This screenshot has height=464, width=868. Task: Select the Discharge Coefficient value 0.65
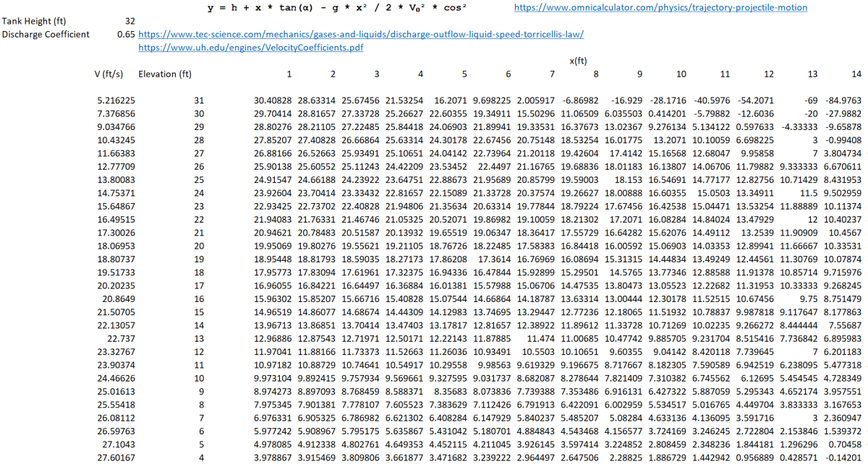click(125, 34)
